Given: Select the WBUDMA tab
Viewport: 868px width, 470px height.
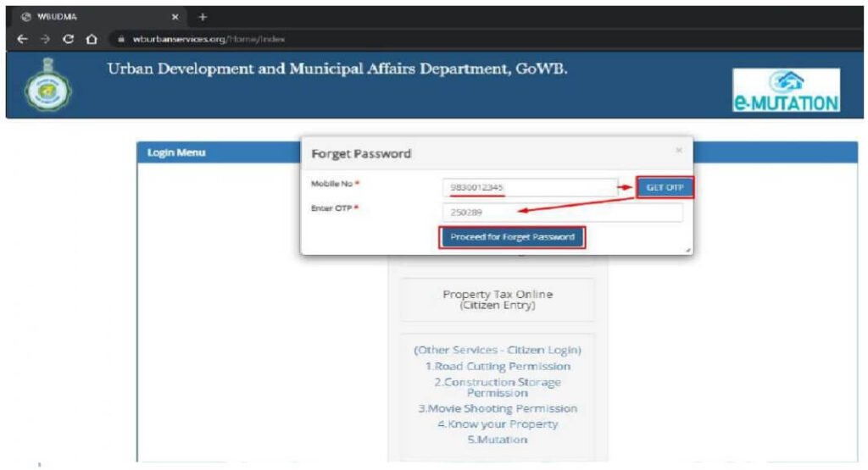Looking at the screenshot, I should [x=100, y=17].
